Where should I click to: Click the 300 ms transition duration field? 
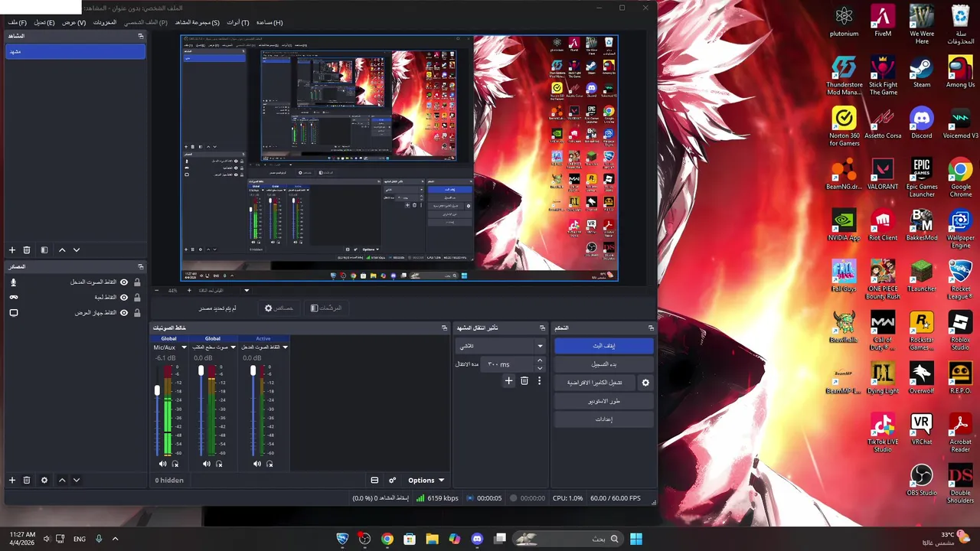point(508,364)
